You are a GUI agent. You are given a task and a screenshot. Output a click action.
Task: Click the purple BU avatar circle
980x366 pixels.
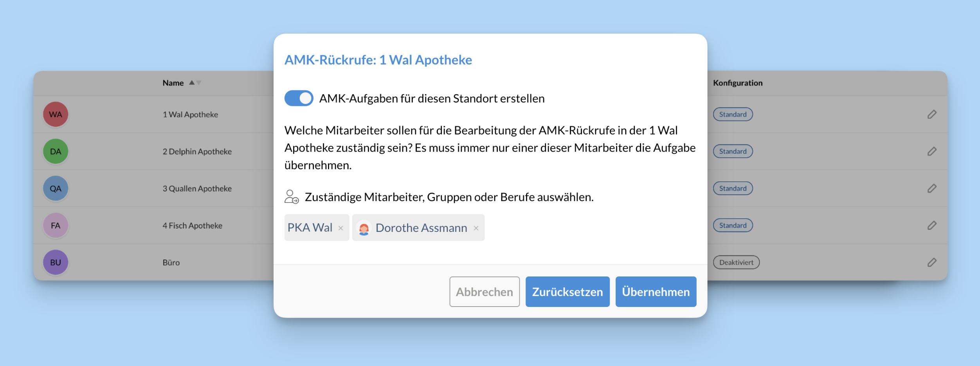[x=56, y=262]
